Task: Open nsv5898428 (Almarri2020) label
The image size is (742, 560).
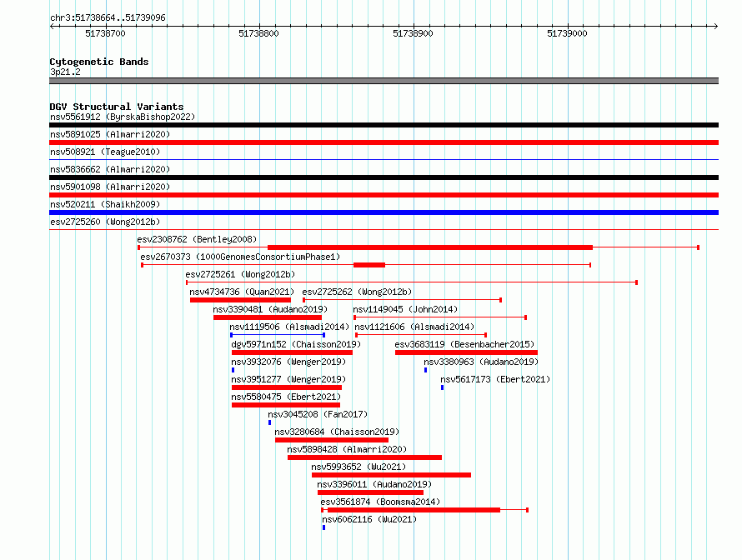Action: 347,449
